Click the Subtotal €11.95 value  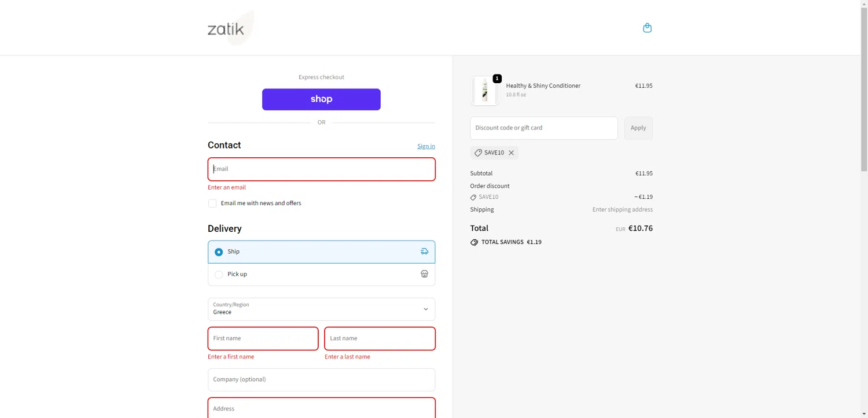(643, 173)
